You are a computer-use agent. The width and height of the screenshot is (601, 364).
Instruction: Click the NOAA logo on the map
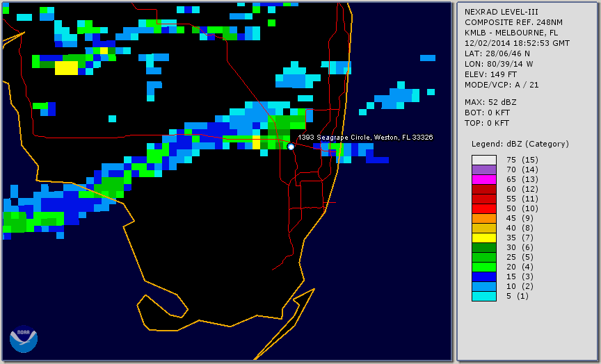[x=24, y=339]
